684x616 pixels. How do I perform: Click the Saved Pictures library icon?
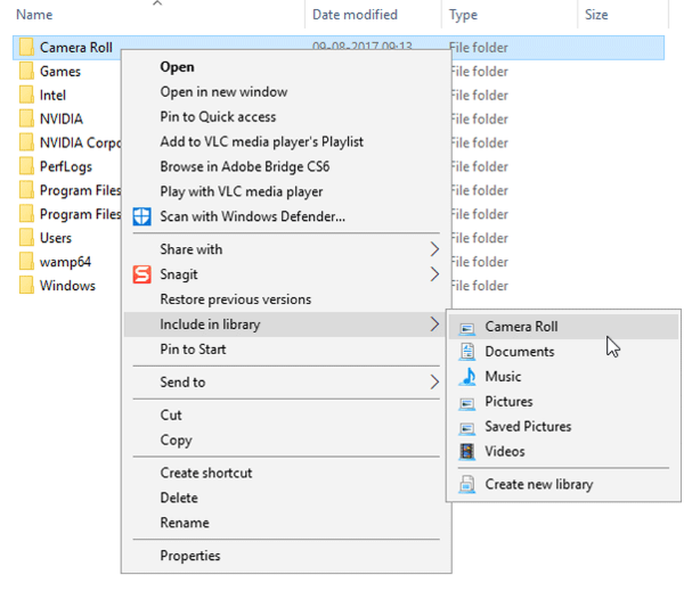coord(467,428)
